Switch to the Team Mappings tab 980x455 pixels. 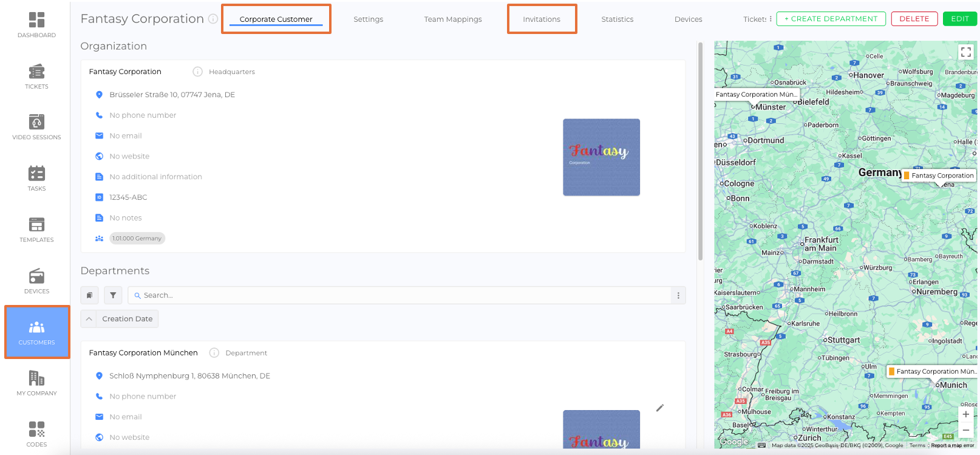452,19
